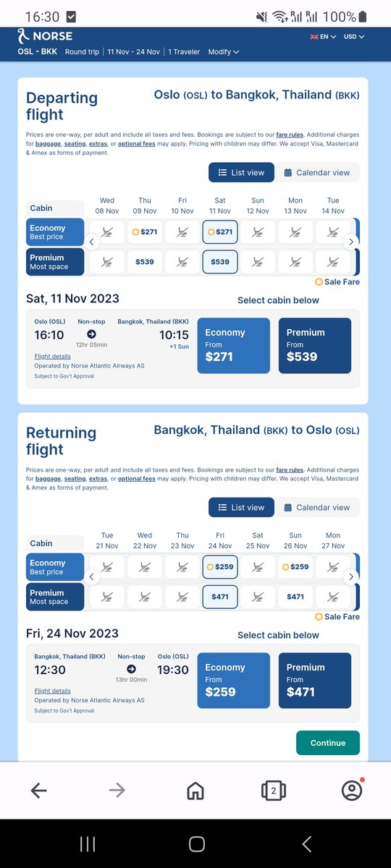The image size is (391, 868).
Task: Expand the Modify search dropdown
Action: [223, 52]
